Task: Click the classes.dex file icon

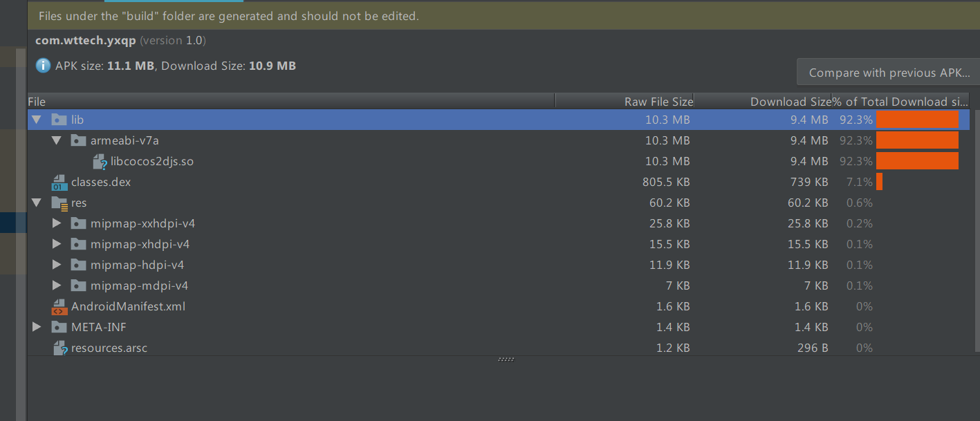Action: [59, 183]
